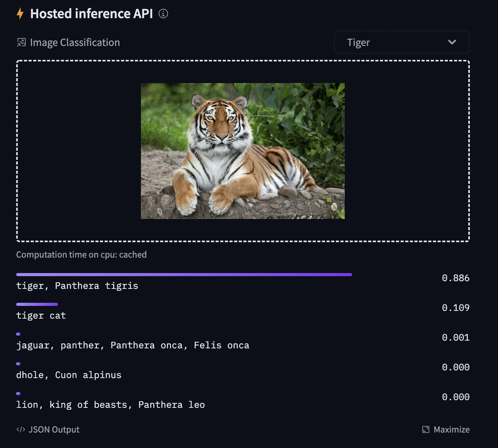The width and height of the screenshot is (498, 448).
Task: Click the lion, king of beasts result label
Action: click(110, 404)
